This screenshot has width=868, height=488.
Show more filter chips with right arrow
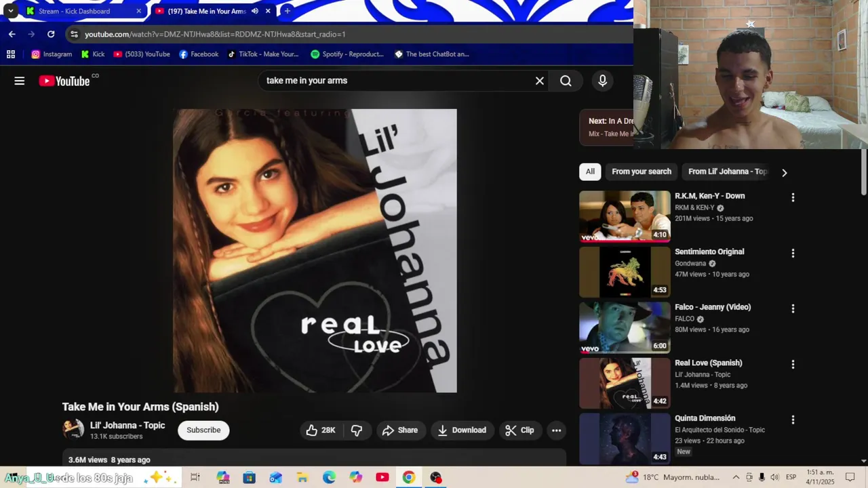point(785,172)
